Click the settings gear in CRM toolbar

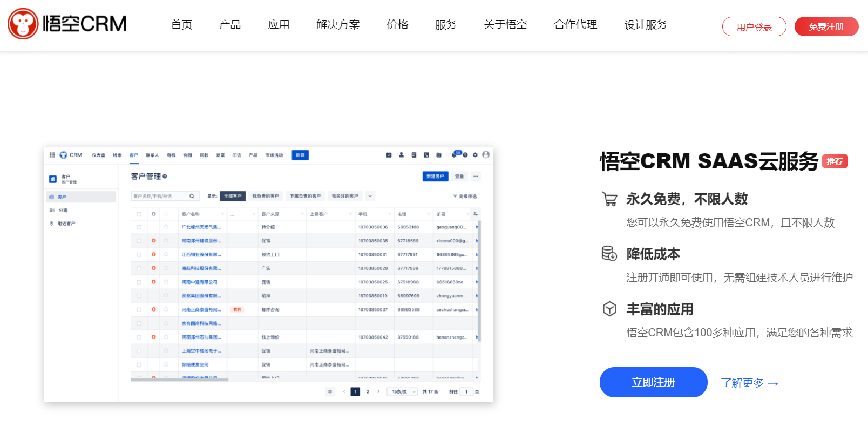[x=475, y=155]
